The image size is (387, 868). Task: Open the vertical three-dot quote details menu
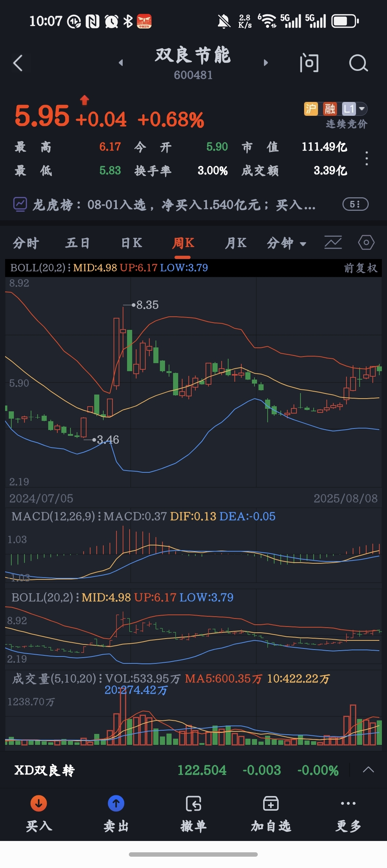367,159
